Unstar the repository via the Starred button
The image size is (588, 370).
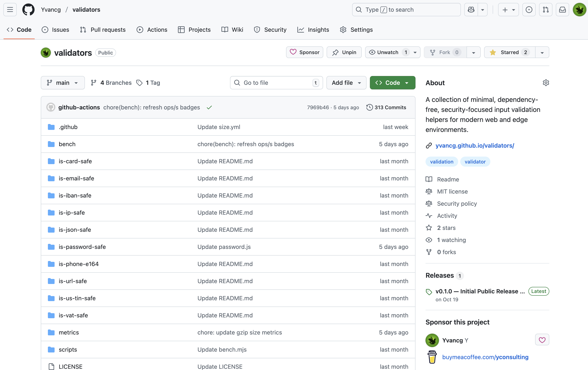[x=509, y=52]
